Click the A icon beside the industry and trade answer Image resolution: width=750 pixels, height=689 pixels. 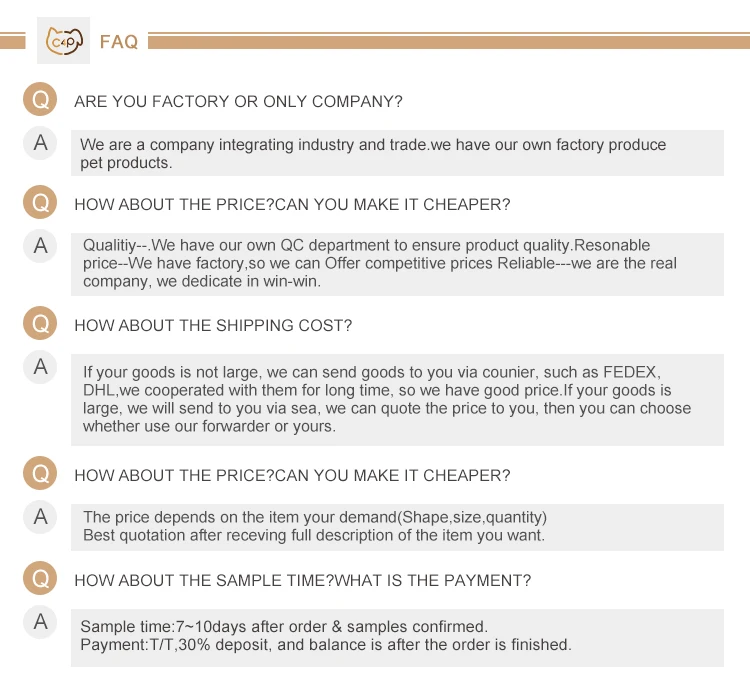pyautogui.click(x=40, y=142)
